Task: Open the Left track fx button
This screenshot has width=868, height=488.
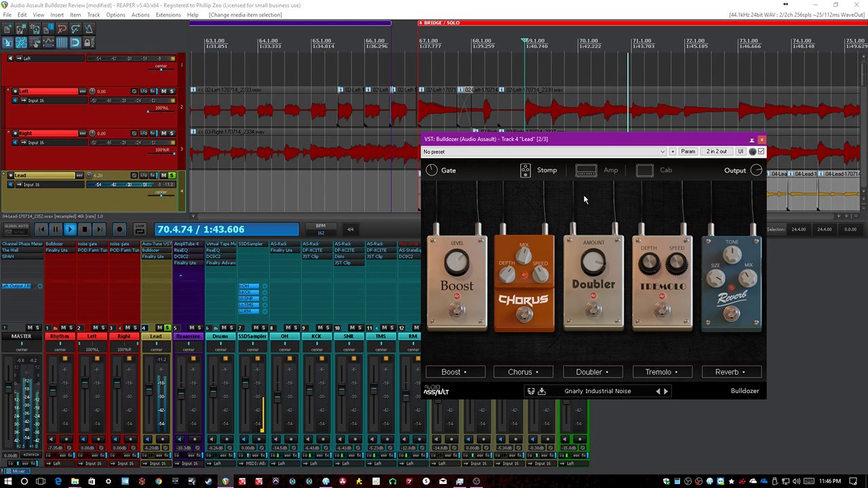Action: [152, 91]
